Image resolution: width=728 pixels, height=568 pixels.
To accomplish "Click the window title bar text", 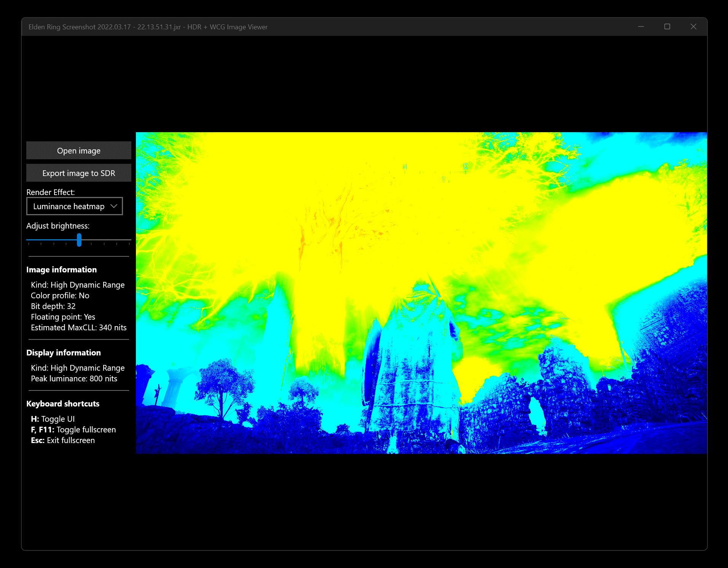I will (x=148, y=27).
